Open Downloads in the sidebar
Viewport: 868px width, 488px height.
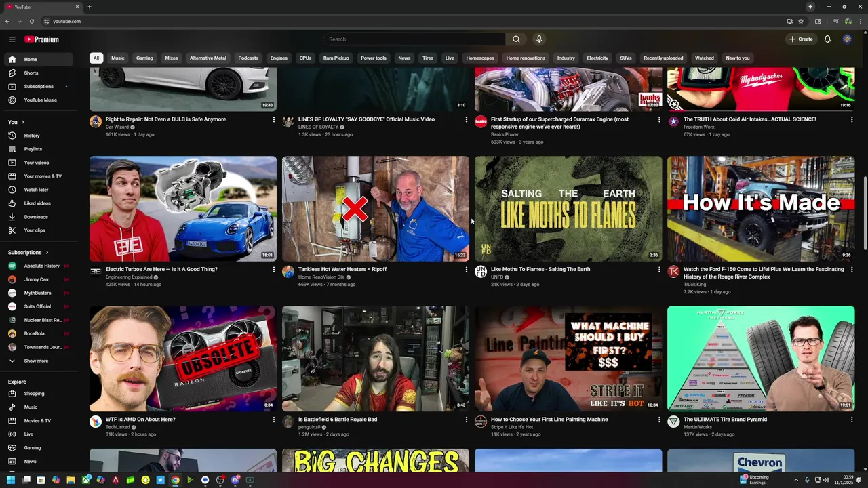click(x=38, y=217)
